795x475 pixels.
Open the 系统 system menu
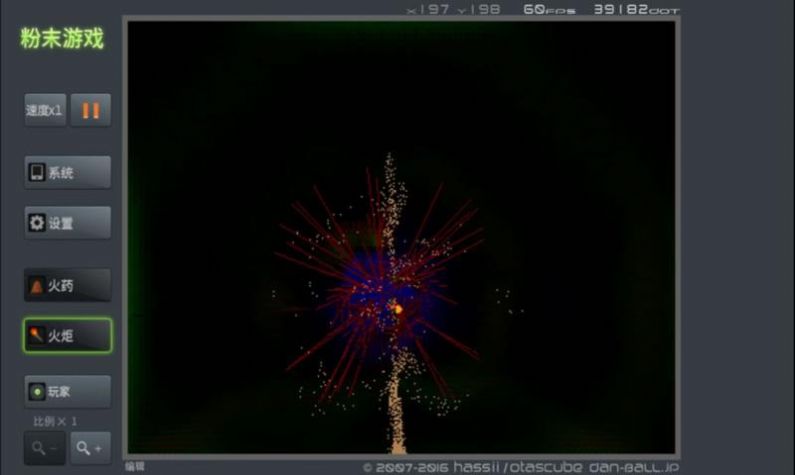(x=67, y=172)
